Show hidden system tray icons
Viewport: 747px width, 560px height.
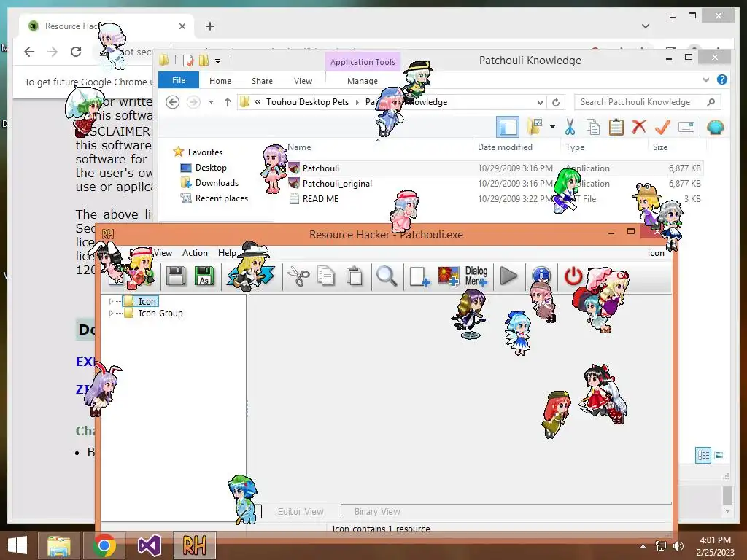pos(643,546)
